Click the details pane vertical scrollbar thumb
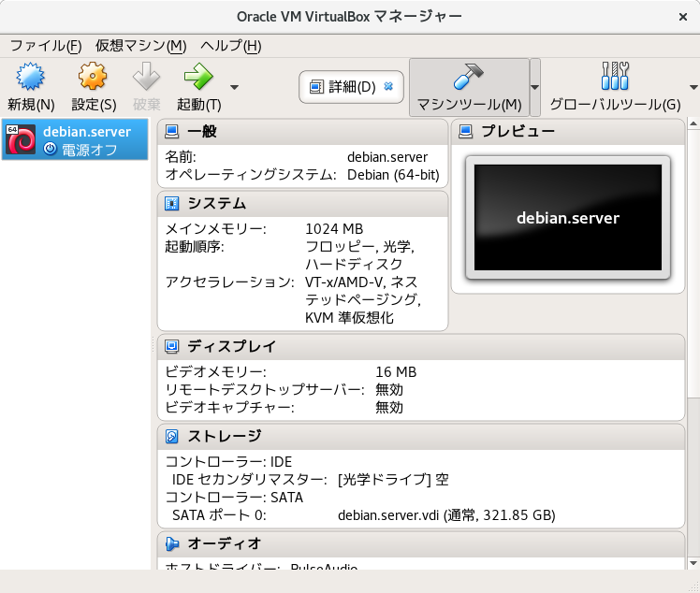 [x=693, y=263]
